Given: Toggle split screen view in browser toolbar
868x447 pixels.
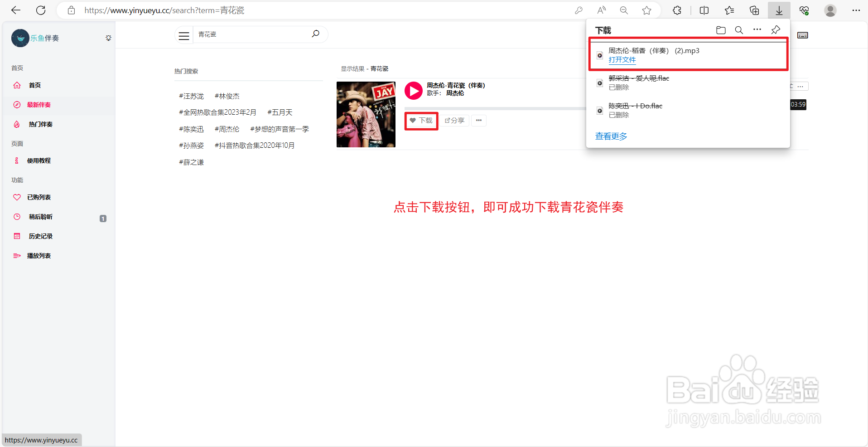Looking at the screenshot, I should (x=704, y=10).
